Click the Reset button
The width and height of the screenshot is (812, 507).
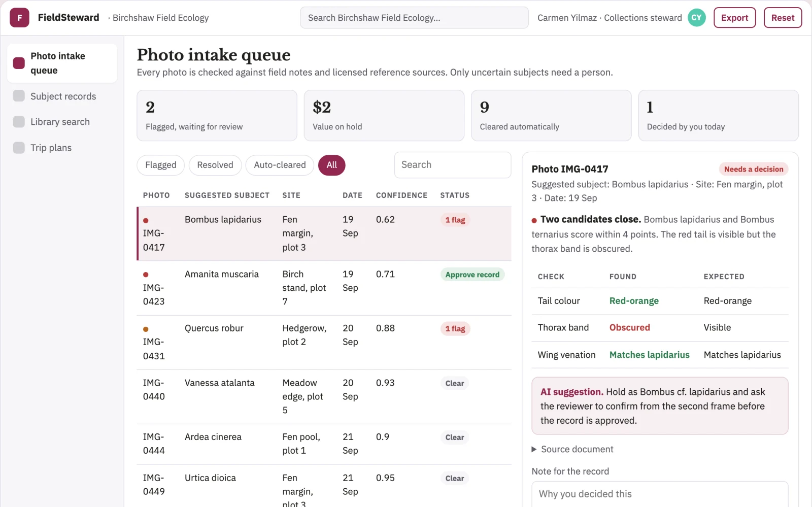click(x=783, y=18)
